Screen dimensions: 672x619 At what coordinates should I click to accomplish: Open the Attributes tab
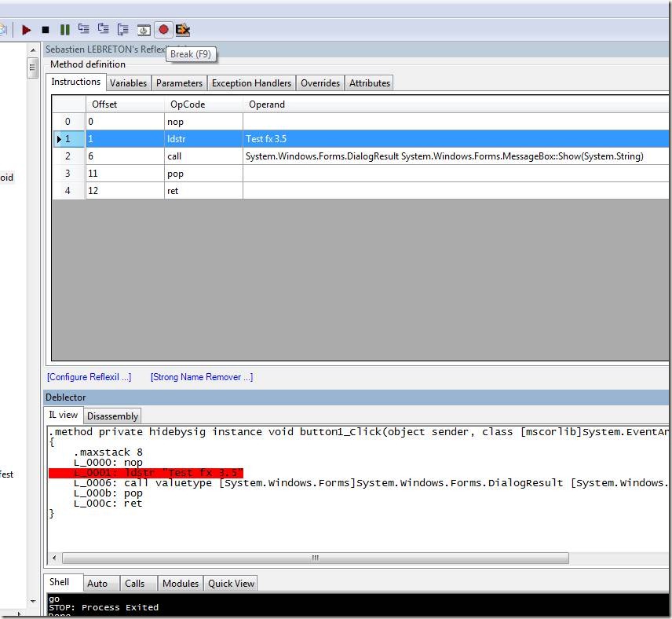[370, 82]
